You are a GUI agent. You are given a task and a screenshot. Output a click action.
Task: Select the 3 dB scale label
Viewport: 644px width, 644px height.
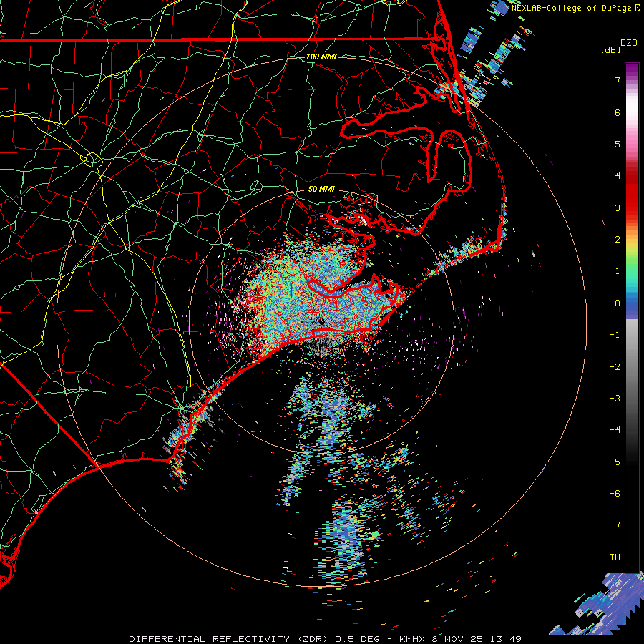pyautogui.click(x=618, y=208)
